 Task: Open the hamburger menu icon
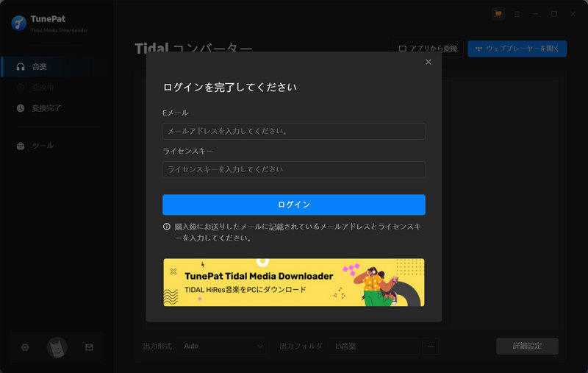coord(517,14)
